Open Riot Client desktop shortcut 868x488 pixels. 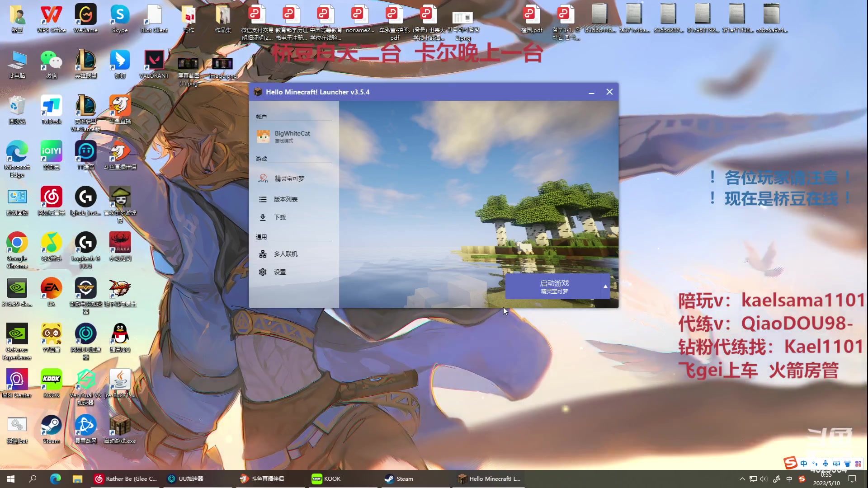coord(154,19)
